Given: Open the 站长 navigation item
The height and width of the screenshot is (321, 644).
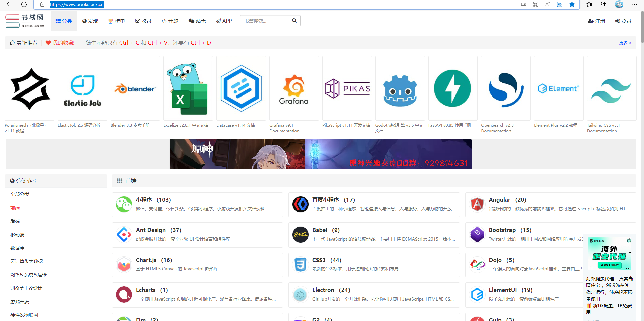Looking at the screenshot, I should pos(197,21).
